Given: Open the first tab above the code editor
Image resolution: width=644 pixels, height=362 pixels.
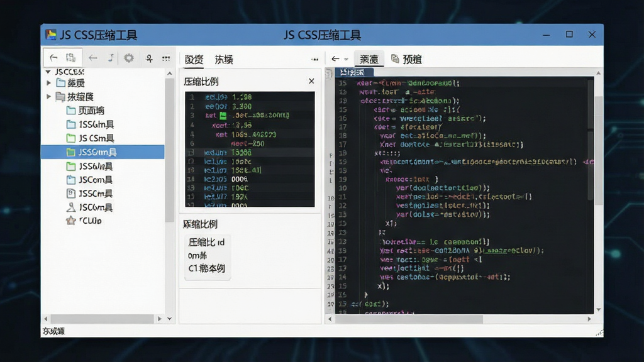Looking at the screenshot, I should point(369,59).
